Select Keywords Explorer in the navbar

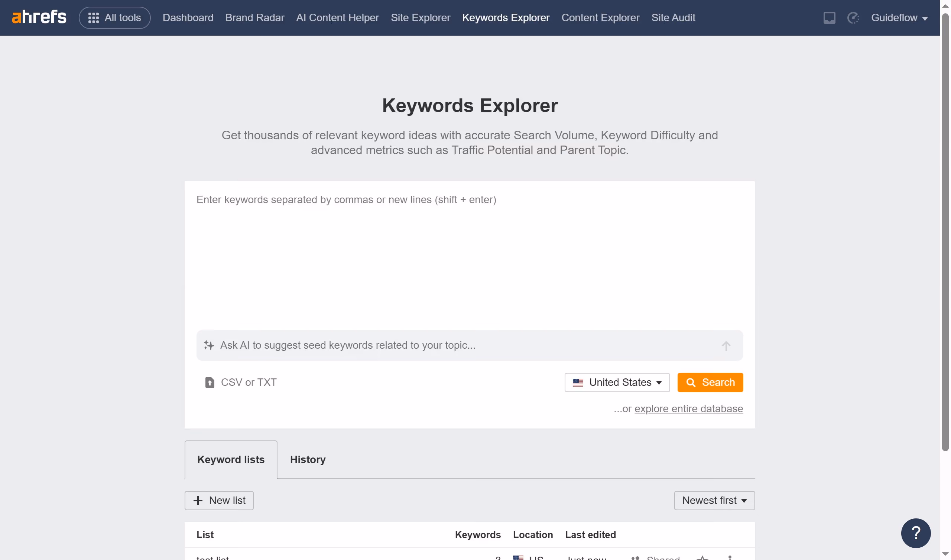[506, 18]
